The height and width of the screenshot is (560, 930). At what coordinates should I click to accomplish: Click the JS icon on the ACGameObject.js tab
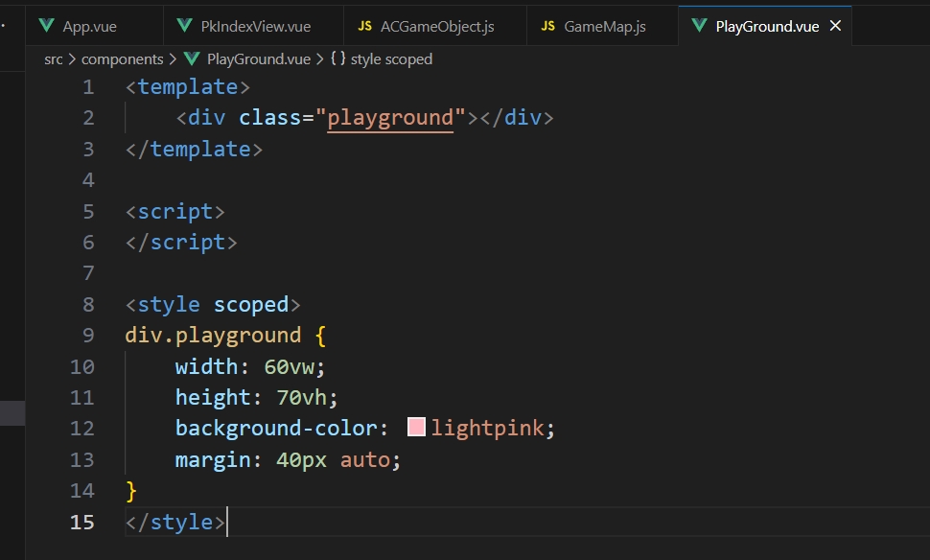tap(364, 26)
